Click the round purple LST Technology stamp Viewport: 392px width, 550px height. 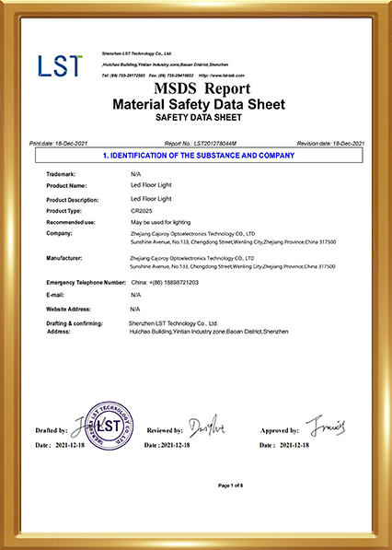pos(110,426)
